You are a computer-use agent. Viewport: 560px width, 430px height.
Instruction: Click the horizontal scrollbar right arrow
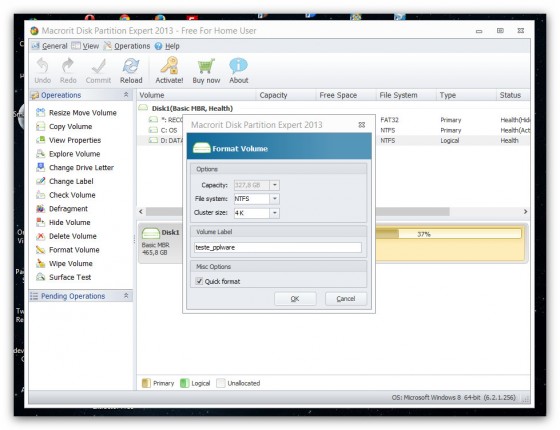coord(525,211)
